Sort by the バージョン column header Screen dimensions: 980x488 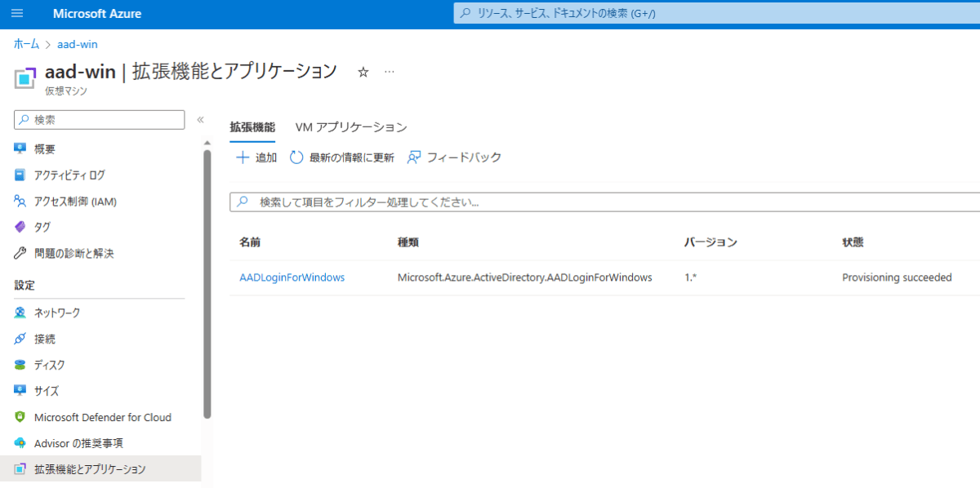[x=711, y=242]
